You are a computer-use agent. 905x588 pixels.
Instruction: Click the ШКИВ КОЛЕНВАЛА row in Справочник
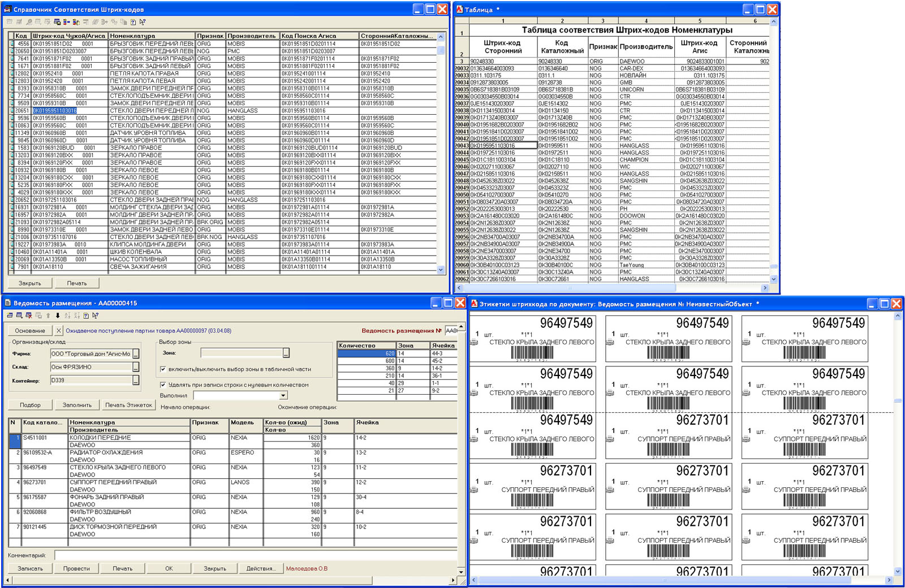pyautogui.click(x=224, y=252)
